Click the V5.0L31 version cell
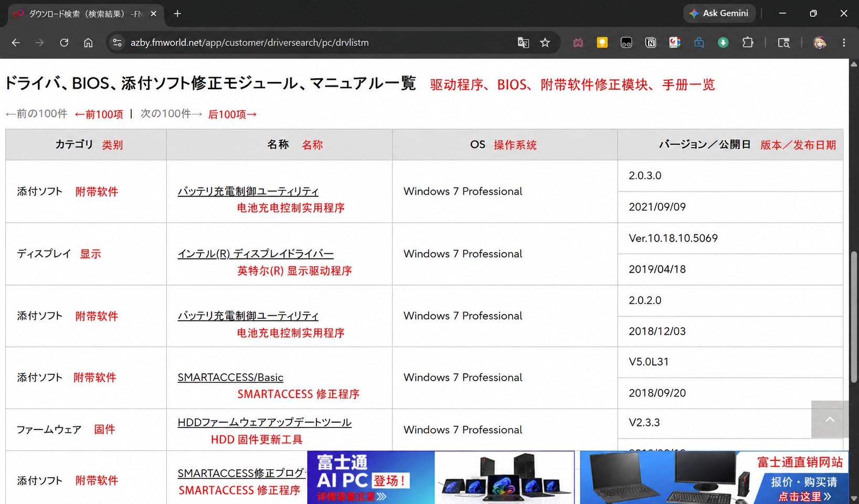The image size is (859, 504). 730,362
